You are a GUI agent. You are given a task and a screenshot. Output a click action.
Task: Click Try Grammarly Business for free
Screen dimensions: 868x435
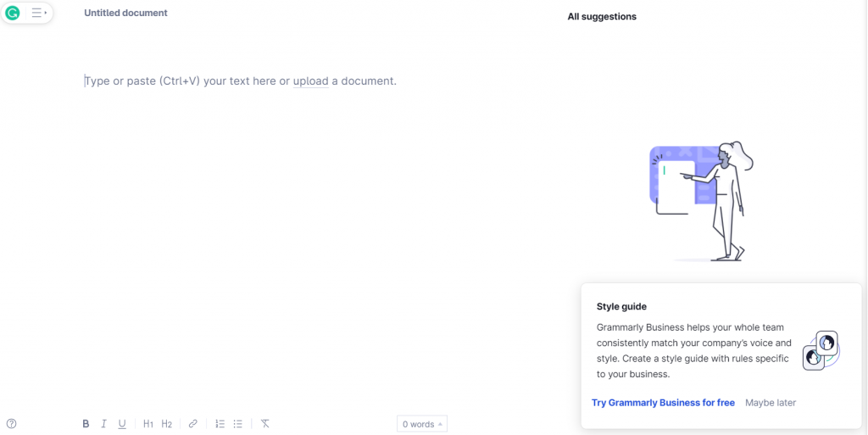pos(663,403)
